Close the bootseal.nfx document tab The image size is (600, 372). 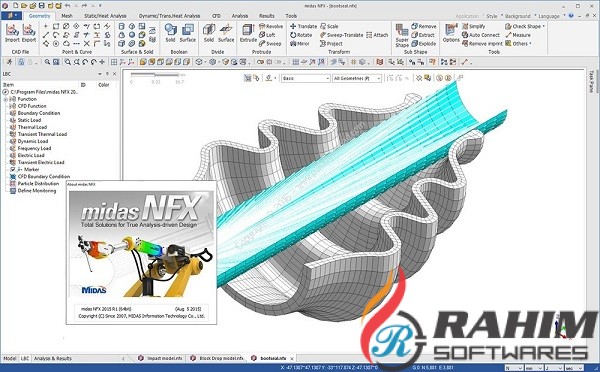292,359
